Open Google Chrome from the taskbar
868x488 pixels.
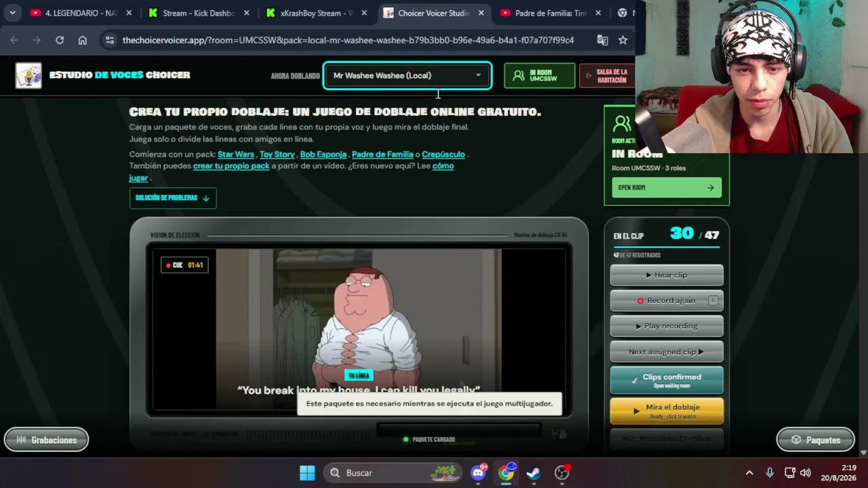pyautogui.click(x=507, y=472)
